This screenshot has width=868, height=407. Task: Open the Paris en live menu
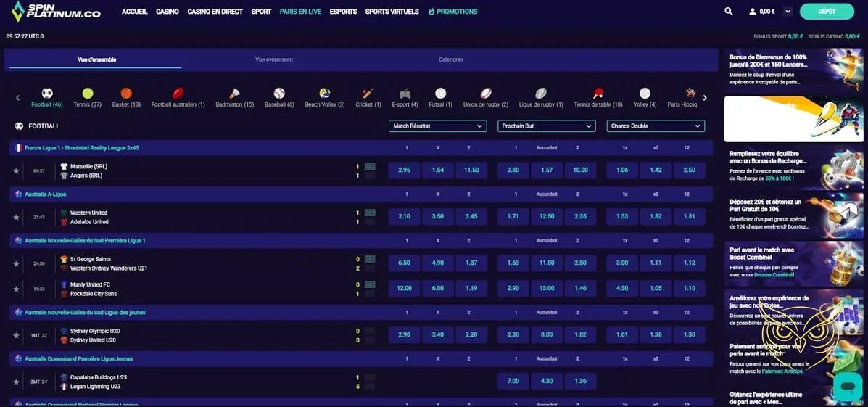pyautogui.click(x=301, y=12)
